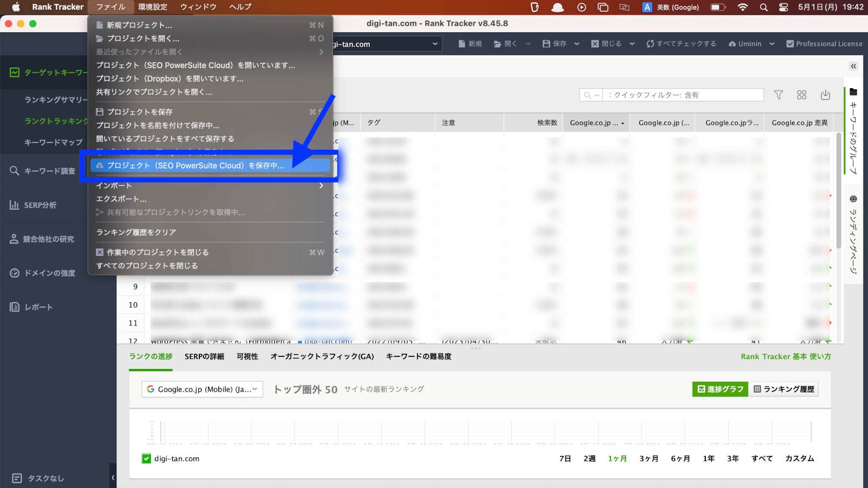Select the 7日 time range
This screenshot has width=868, height=488.
coord(565,458)
